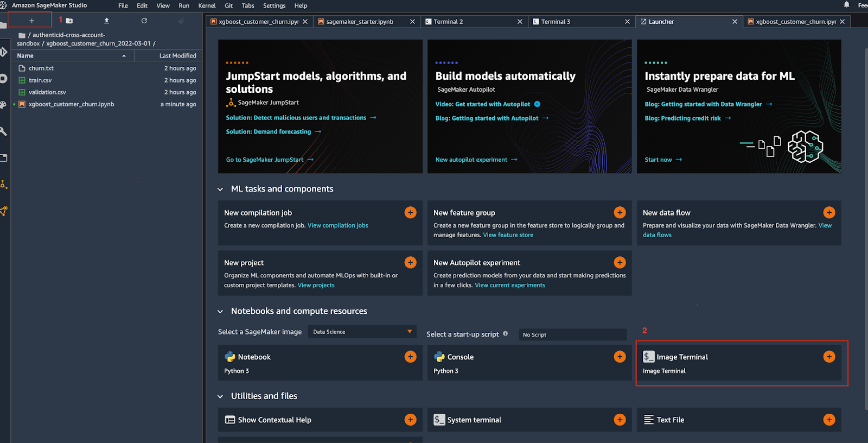Viewport: 868px width, 443px height.
Task: Open train.csv in file browser
Action: [40, 80]
